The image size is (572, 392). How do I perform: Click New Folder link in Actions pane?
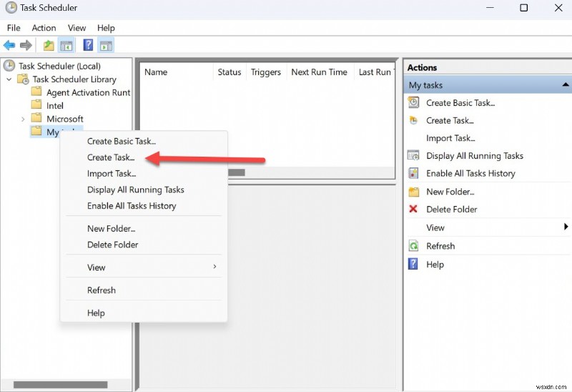[x=450, y=192]
